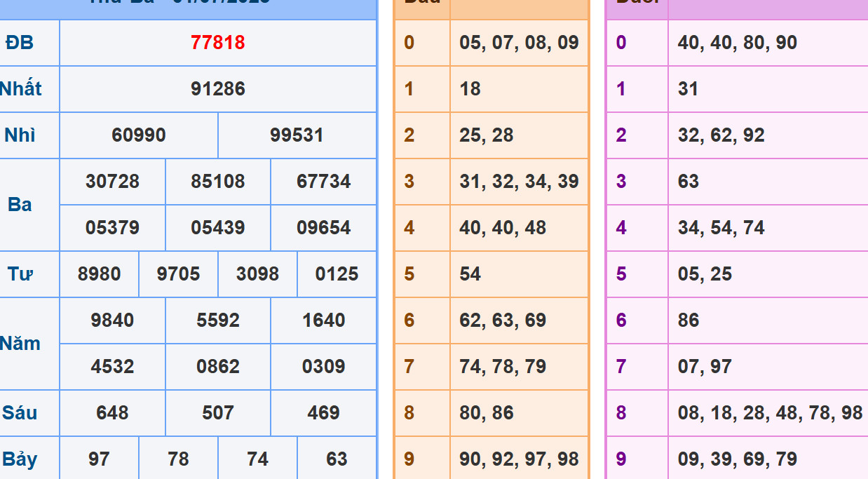Click the Ba row label

tap(20, 205)
